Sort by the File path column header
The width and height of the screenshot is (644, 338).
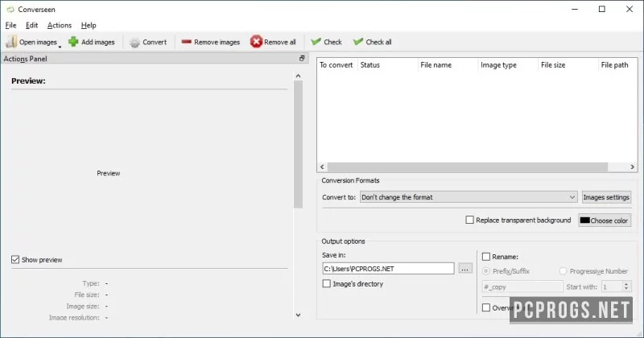point(617,65)
